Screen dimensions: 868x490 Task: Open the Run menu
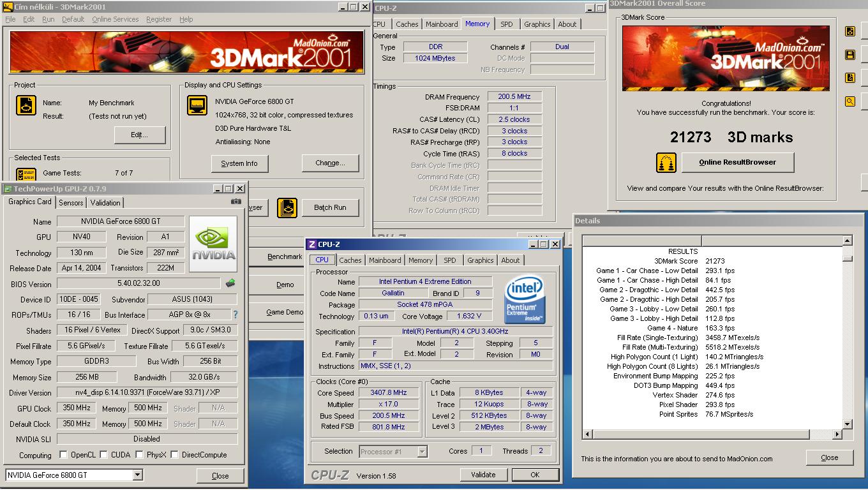tap(48, 19)
